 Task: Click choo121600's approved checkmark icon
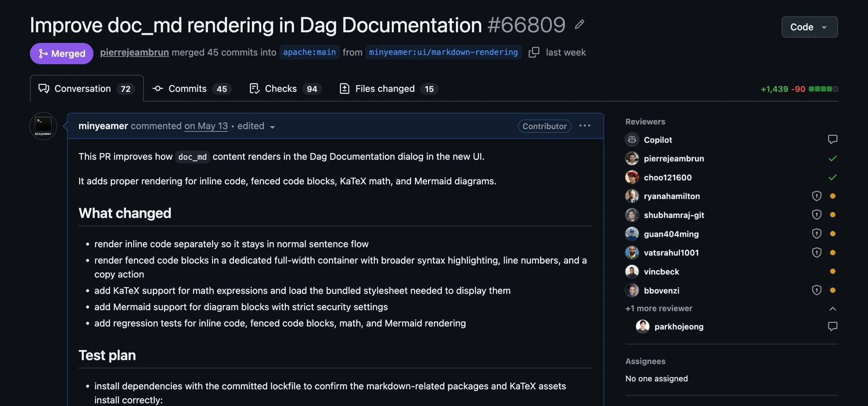click(833, 177)
